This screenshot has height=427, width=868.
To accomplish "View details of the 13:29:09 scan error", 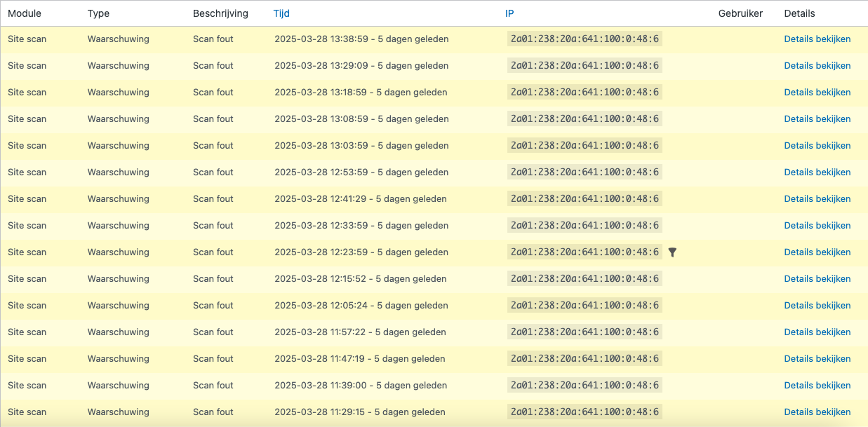I will pyautogui.click(x=817, y=66).
